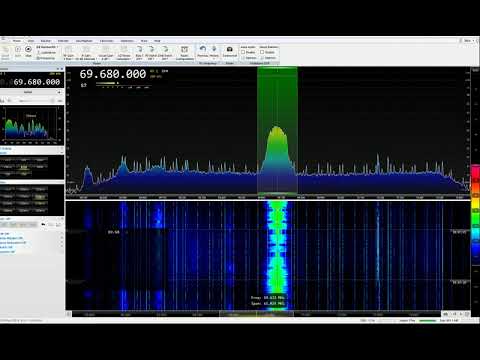This screenshot has width=480, height=360.
Task: Open the Memories ribbon tab
Action: click(x=127, y=41)
